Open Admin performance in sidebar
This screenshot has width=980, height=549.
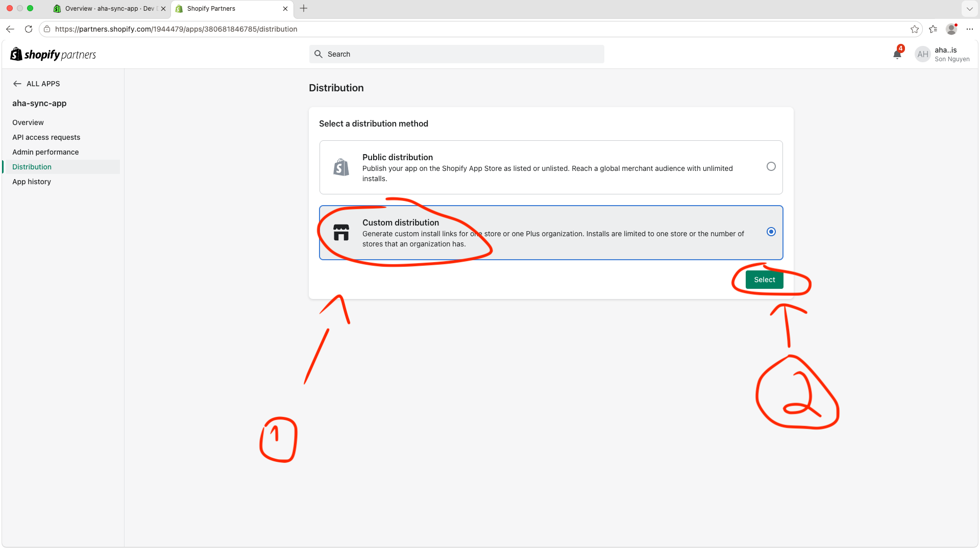(x=45, y=152)
